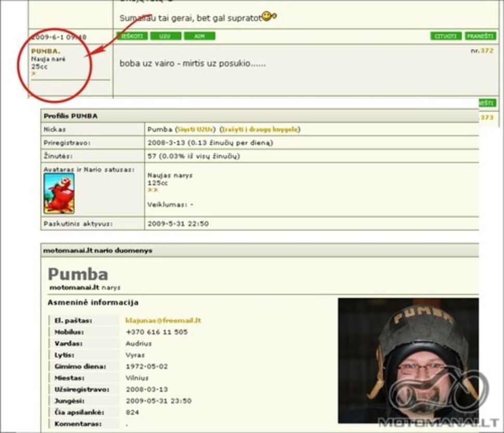Screen dimensions: 504x433
Task: Click the green U2U button
Action: point(166,36)
